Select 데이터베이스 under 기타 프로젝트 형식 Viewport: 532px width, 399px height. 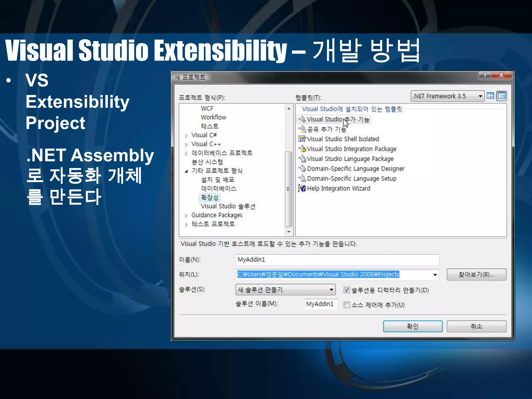[x=219, y=188]
